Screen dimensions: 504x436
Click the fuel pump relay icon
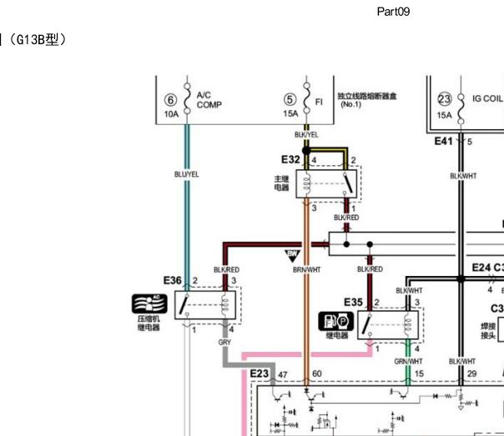click(336, 322)
